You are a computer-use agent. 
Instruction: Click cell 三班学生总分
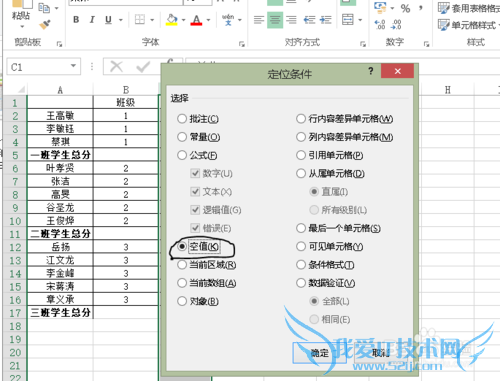pyautogui.click(x=60, y=313)
